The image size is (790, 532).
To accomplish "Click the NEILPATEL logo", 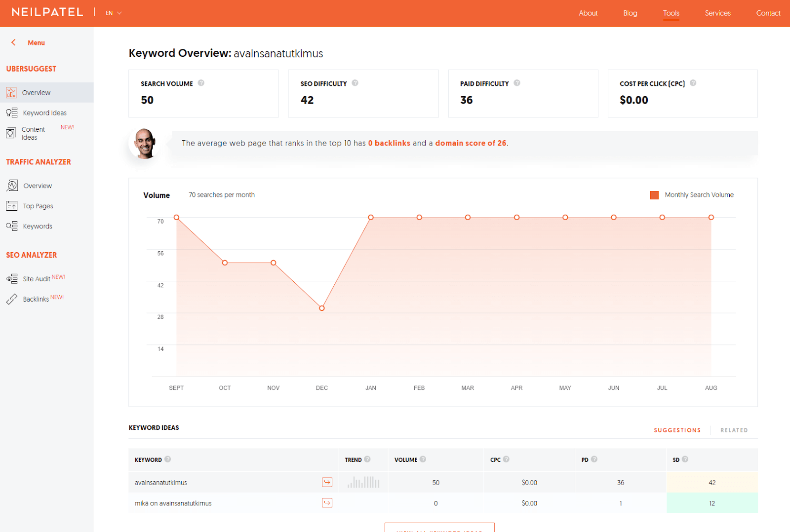I will tap(47, 12).
